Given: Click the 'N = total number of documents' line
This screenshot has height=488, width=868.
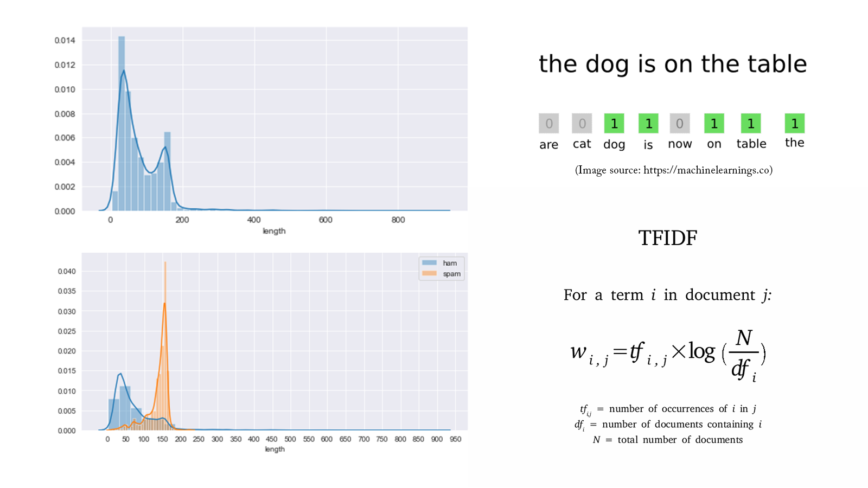Looking at the screenshot, I should (x=668, y=440).
